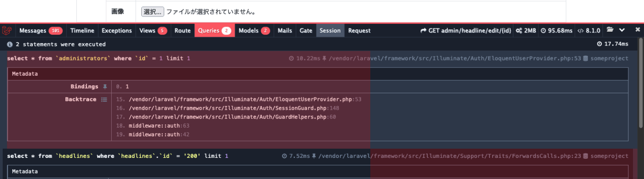The height and width of the screenshot is (179, 644).
Task: Click the '2 statements were executed' status text
Action: pos(61,45)
